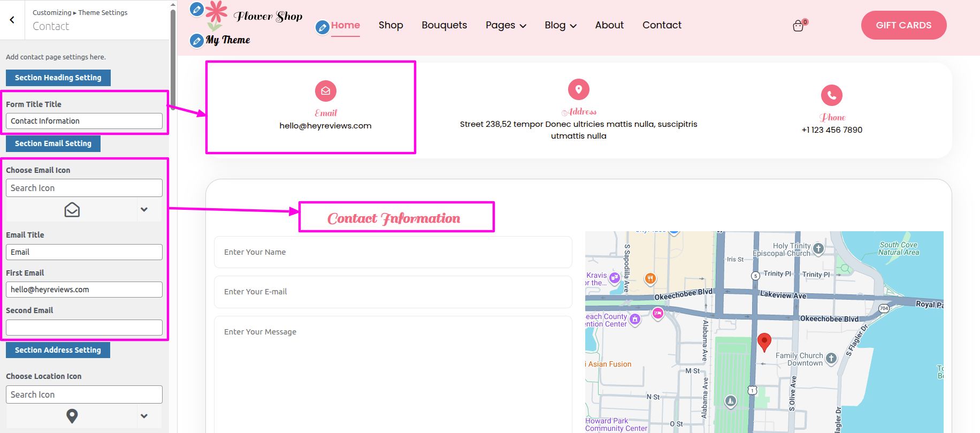Screen dimensions: 980x433
Task: Click the pink email envelope icon
Action: (325, 91)
